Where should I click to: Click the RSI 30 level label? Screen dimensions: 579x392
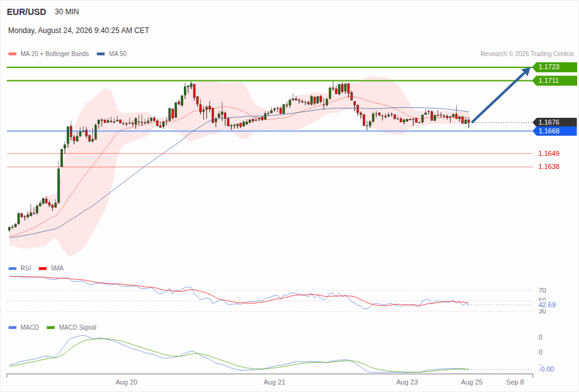click(x=542, y=312)
